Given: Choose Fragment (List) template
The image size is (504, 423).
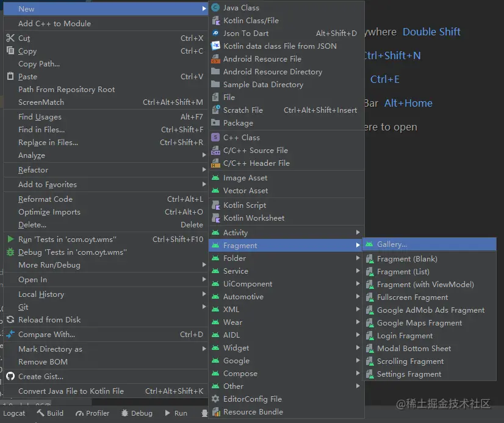Looking at the screenshot, I should pyautogui.click(x=430, y=272).
